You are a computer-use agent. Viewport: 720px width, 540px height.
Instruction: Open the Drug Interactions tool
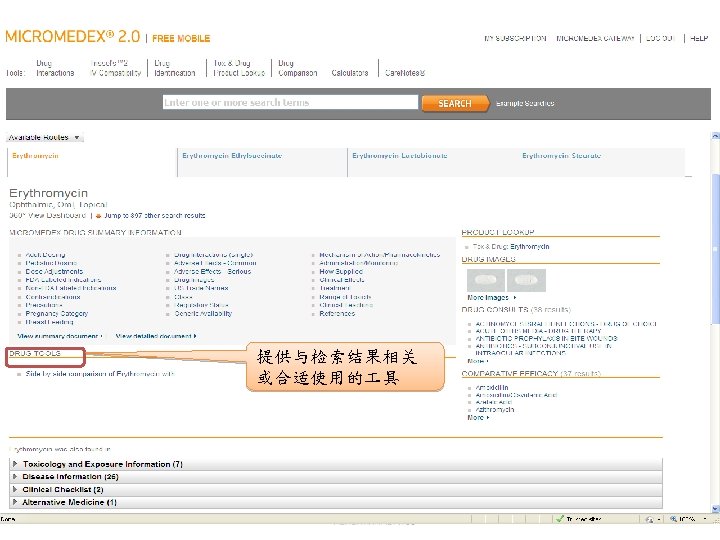click(55, 68)
